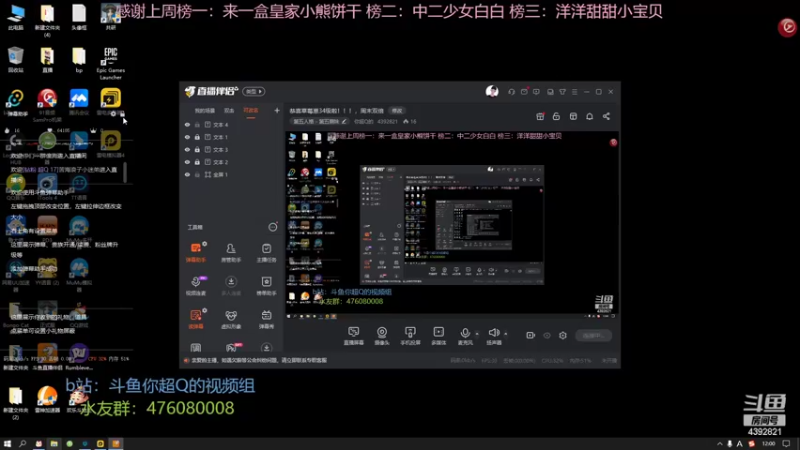Open Epic Games Launcher desktop shortcut
Viewport: 800px width, 450px height.
pyautogui.click(x=110, y=64)
